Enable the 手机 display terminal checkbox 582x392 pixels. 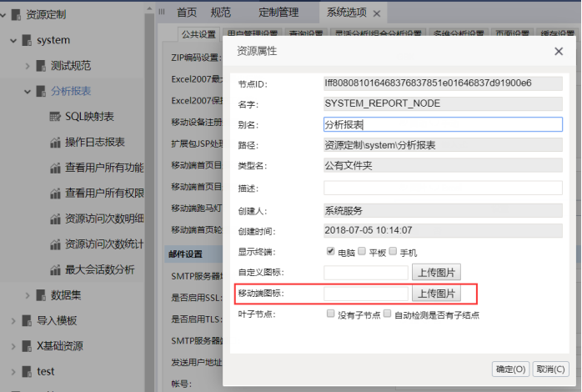393,251
